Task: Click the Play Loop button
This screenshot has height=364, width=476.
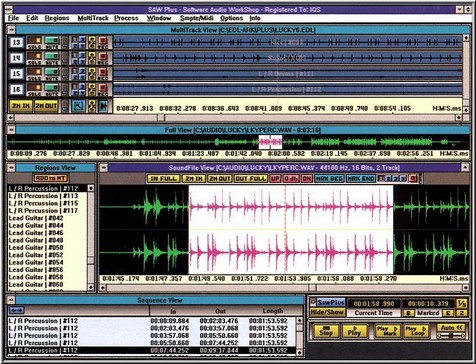Action: pyautogui.click(x=416, y=331)
